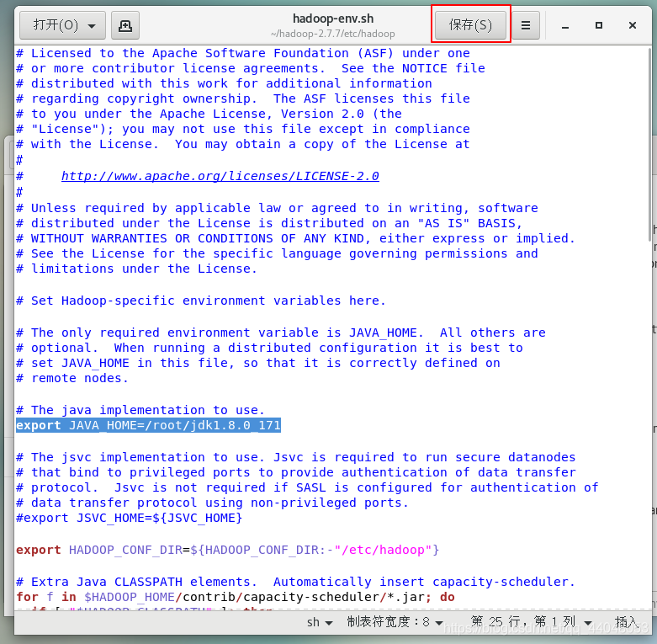The height and width of the screenshot is (644, 657).
Task: Click '# Set Hadoop-specific environment variables here.' line
Action: [x=201, y=301]
